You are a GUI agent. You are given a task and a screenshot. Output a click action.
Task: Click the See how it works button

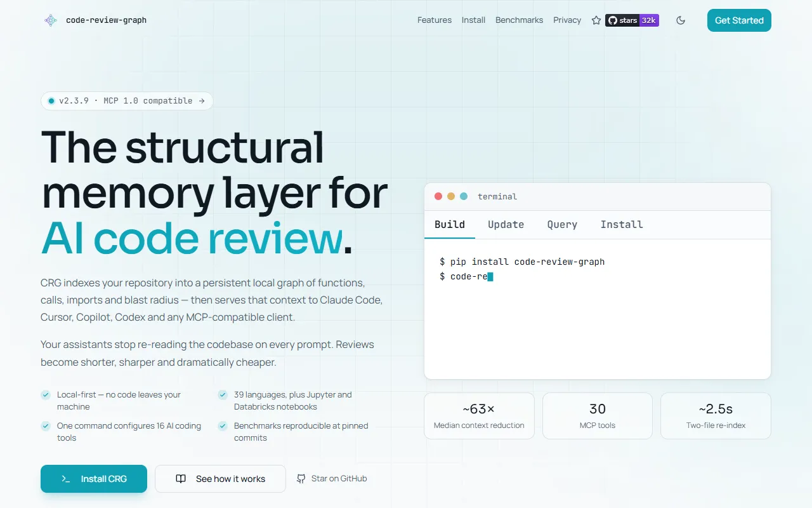pyautogui.click(x=220, y=479)
